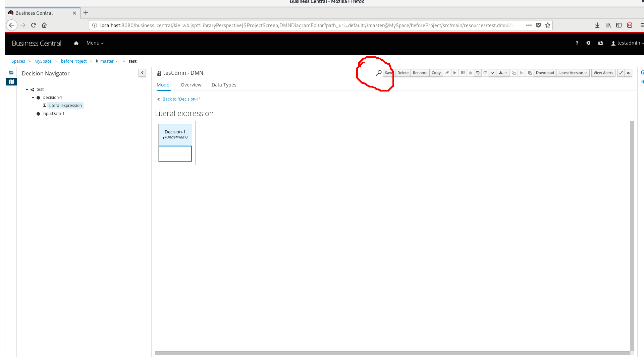Image resolution: width=644 pixels, height=362 pixels.
Task: Click the search magnifier icon in editor toolbar
Action: [x=378, y=73]
